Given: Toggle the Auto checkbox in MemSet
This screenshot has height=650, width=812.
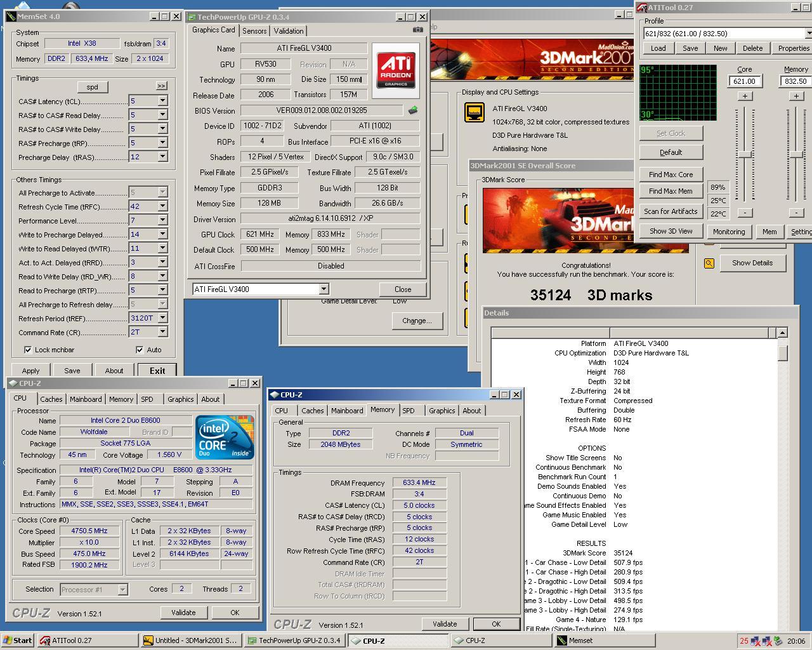Looking at the screenshot, I should click(140, 350).
